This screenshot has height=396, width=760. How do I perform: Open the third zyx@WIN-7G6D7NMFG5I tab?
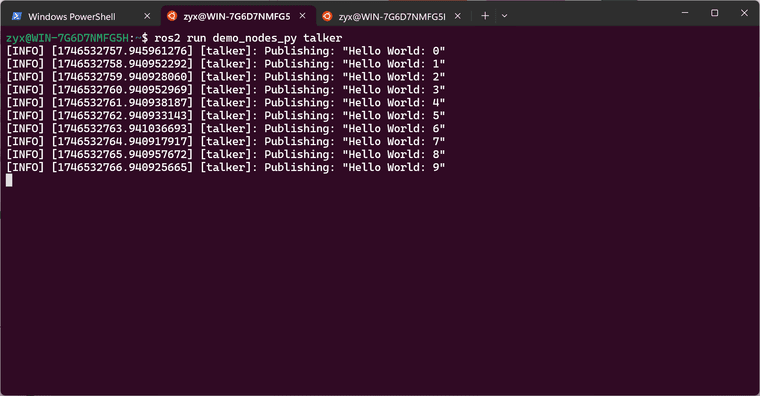(x=392, y=16)
